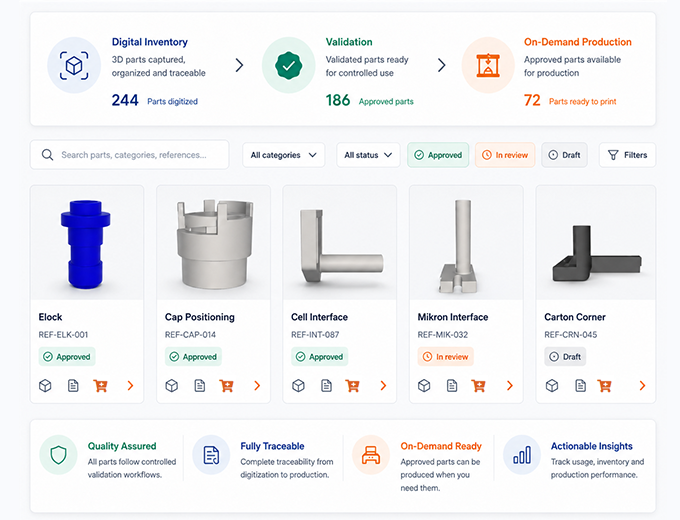680x520 pixels.
Task: Open Cell Interface details arrow
Action: [383, 386]
